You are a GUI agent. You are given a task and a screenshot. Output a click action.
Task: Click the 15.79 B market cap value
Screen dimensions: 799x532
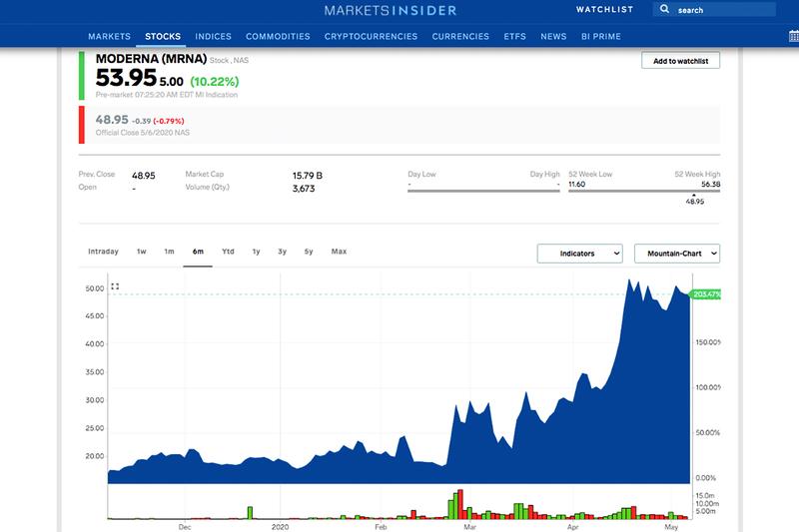click(308, 176)
